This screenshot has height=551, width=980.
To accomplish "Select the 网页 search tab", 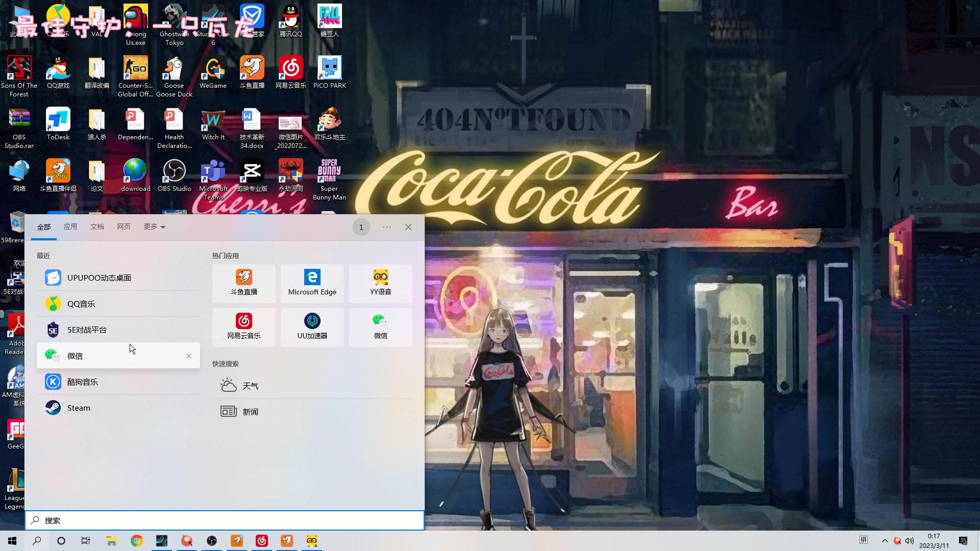I will (124, 227).
